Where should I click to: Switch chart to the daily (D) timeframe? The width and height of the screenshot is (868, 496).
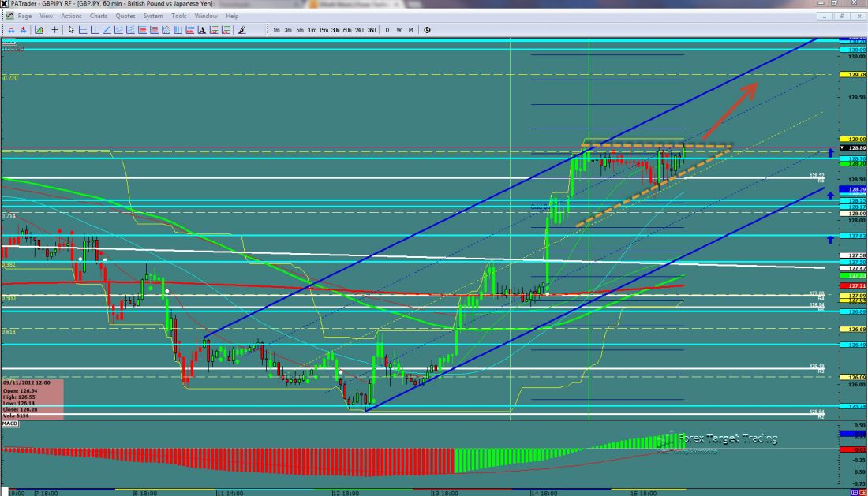click(x=387, y=30)
